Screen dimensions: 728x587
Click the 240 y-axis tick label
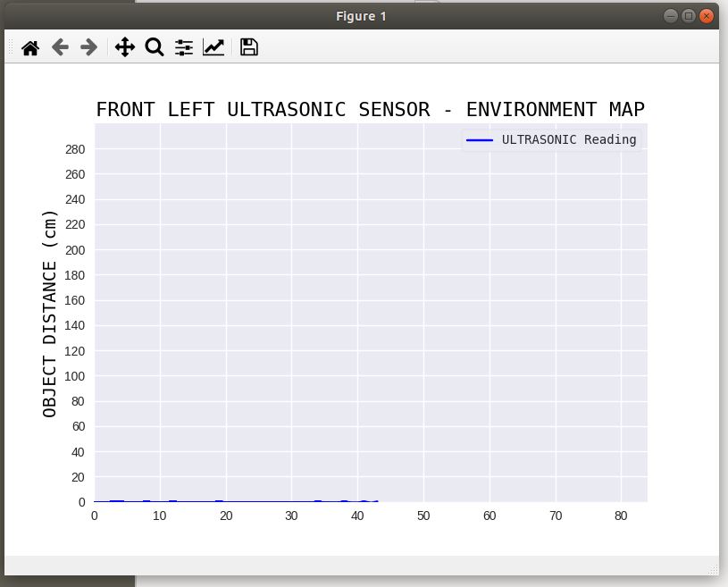(75, 200)
